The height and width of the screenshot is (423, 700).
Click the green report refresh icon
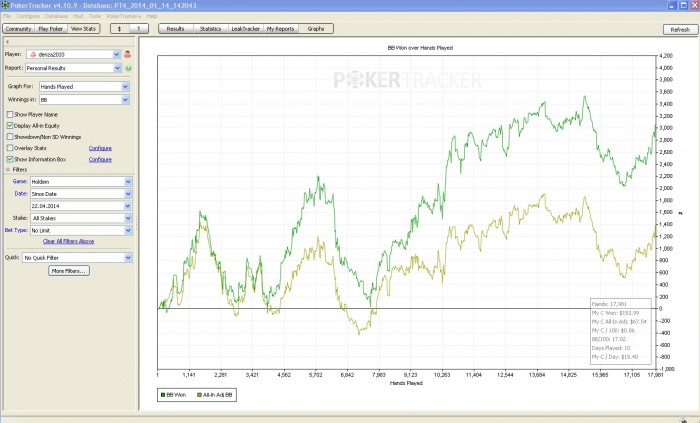click(129, 68)
